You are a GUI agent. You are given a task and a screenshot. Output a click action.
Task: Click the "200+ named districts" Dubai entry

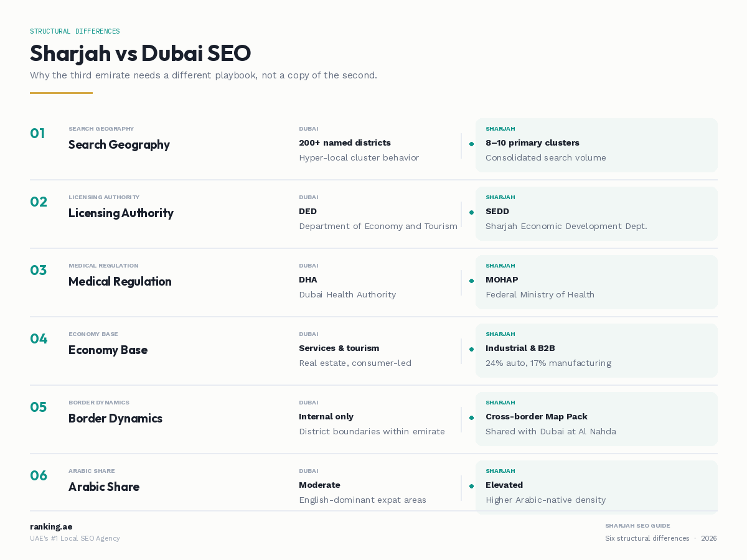pos(345,143)
